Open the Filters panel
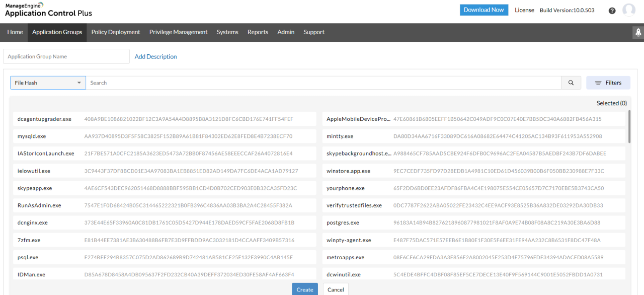 608,82
